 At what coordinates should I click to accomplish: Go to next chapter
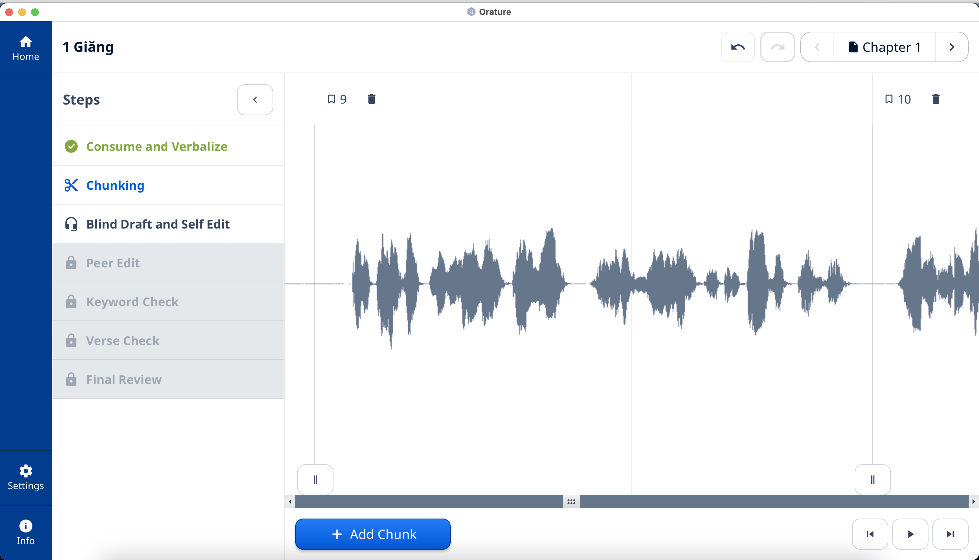click(952, 47)
